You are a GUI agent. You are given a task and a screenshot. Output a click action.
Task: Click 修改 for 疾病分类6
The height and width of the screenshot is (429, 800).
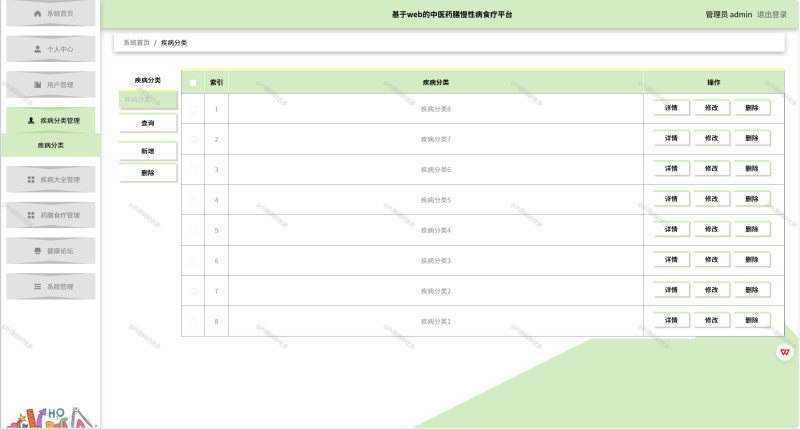[711, 168]
